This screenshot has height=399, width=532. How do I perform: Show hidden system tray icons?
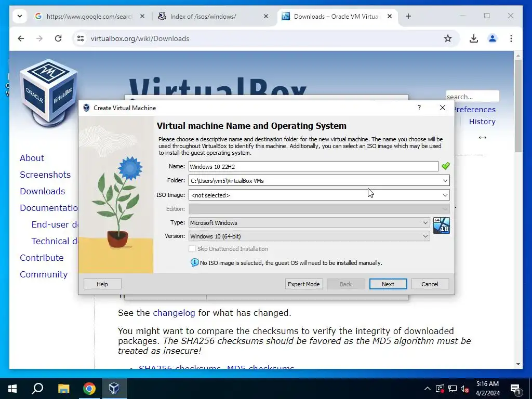point(428,389)
